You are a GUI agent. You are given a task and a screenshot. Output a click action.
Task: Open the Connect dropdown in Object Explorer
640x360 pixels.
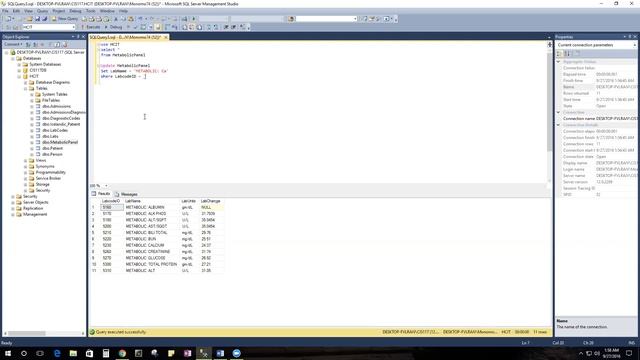13,44
